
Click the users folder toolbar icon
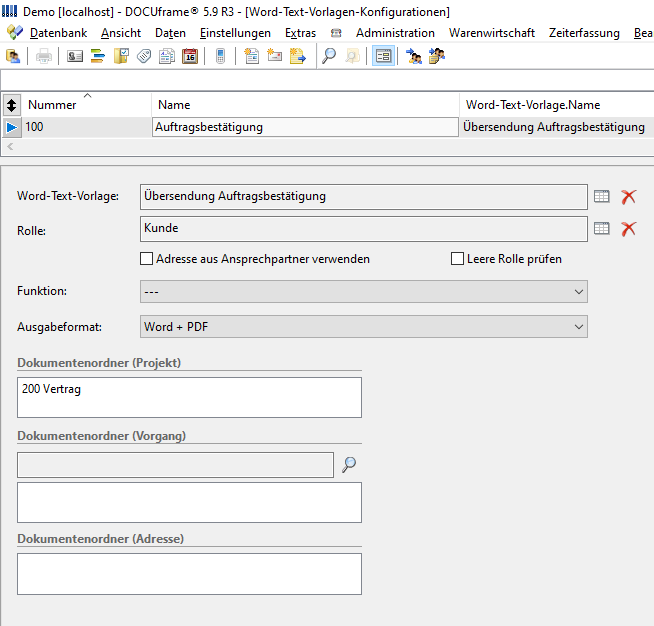click(13, 56)
